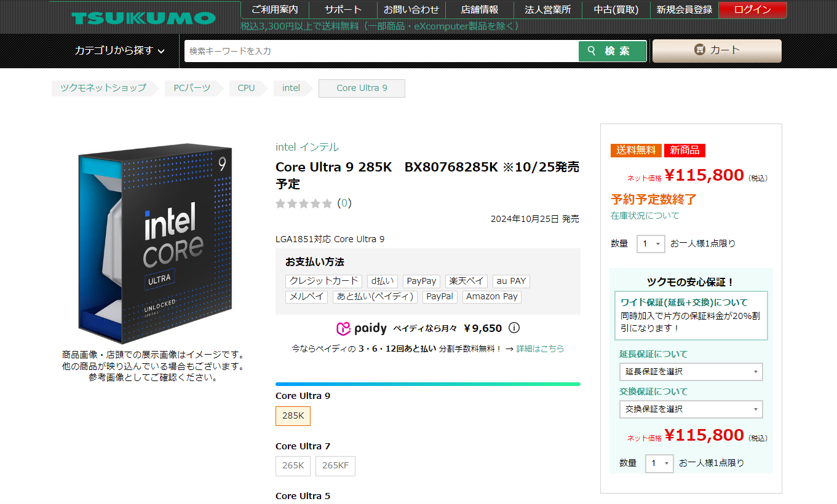Select the 265KF variant
Viewport: 837px width, 504px height.
[x=335, y=466]
